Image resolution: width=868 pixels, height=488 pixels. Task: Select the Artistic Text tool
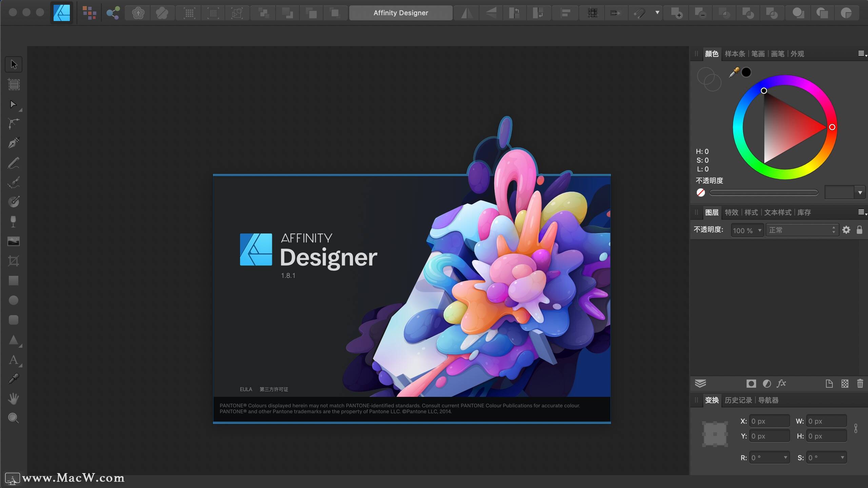pyautogui.click(x=14, y=360)
